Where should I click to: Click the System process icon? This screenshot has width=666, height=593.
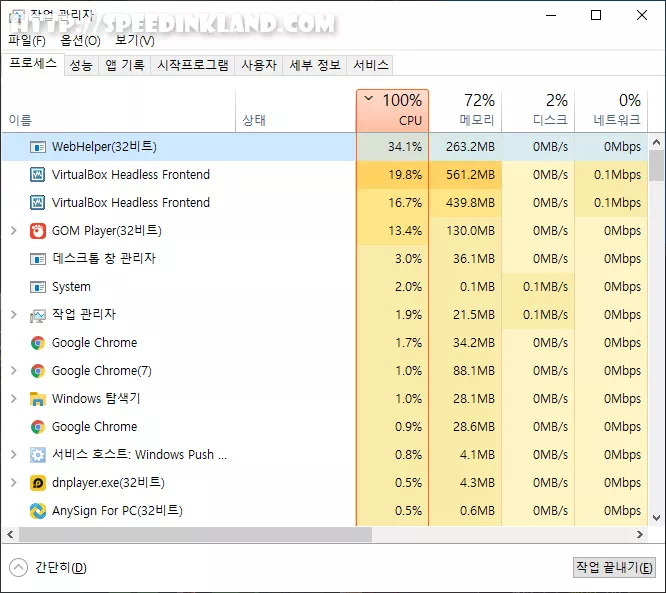(x=38, y=287)
